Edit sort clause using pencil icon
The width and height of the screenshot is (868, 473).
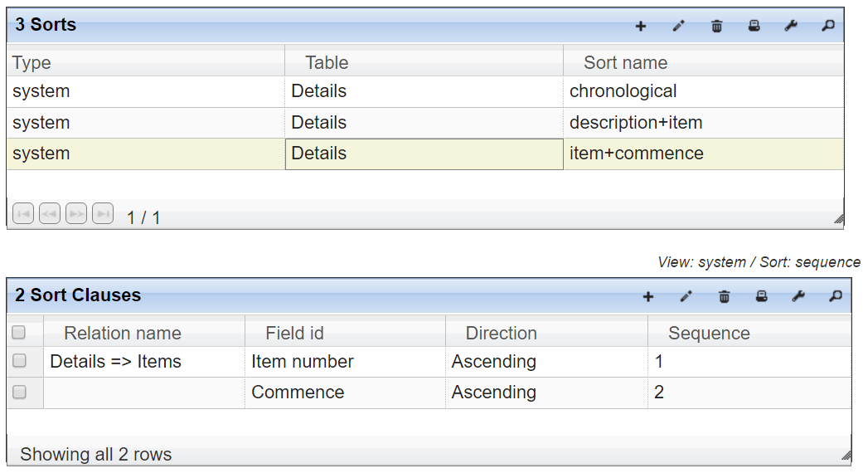pyautogui.click(x=686, y=297)
